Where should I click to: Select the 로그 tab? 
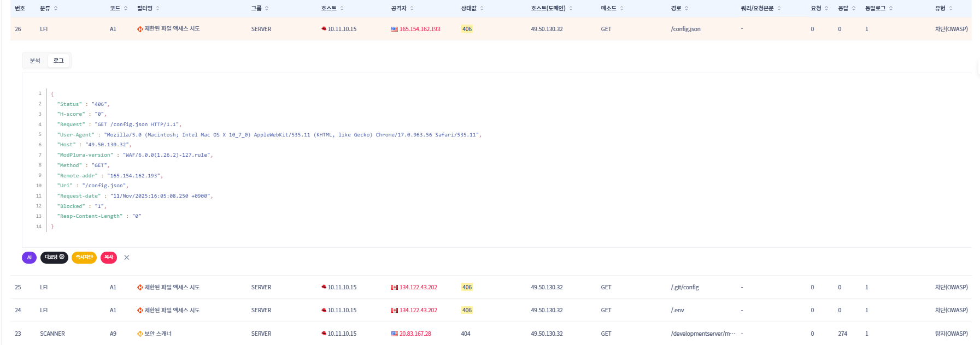[x=58, y=61]
